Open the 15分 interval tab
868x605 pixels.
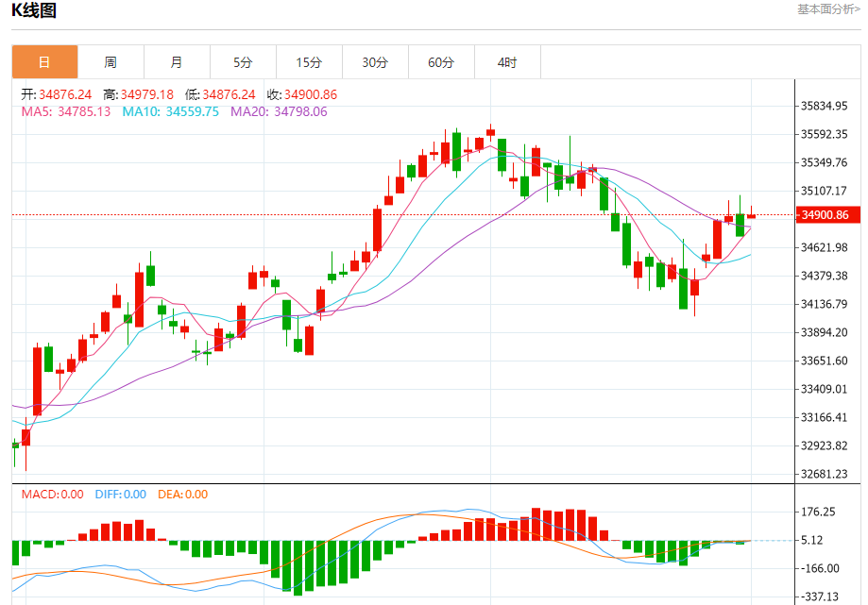(309, 62)
